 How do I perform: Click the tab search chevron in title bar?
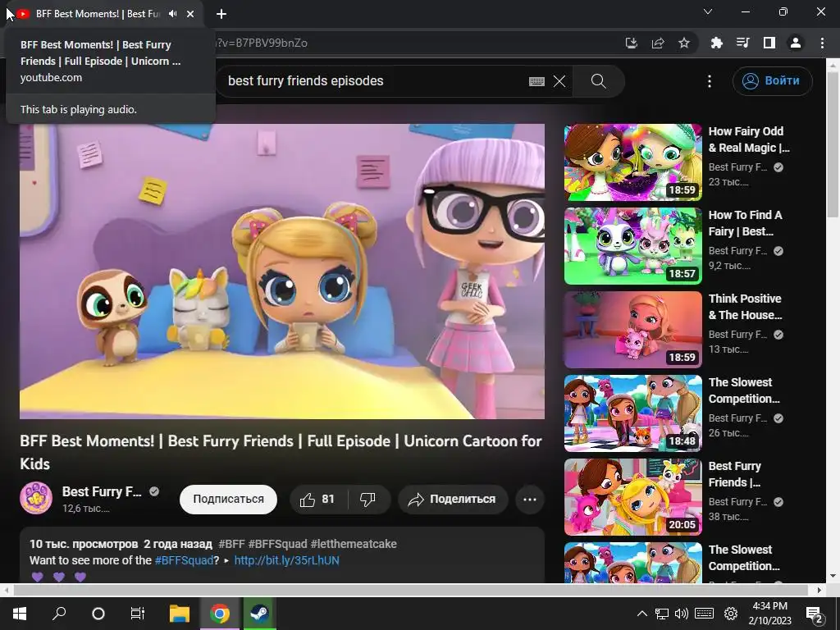(708, 11)
